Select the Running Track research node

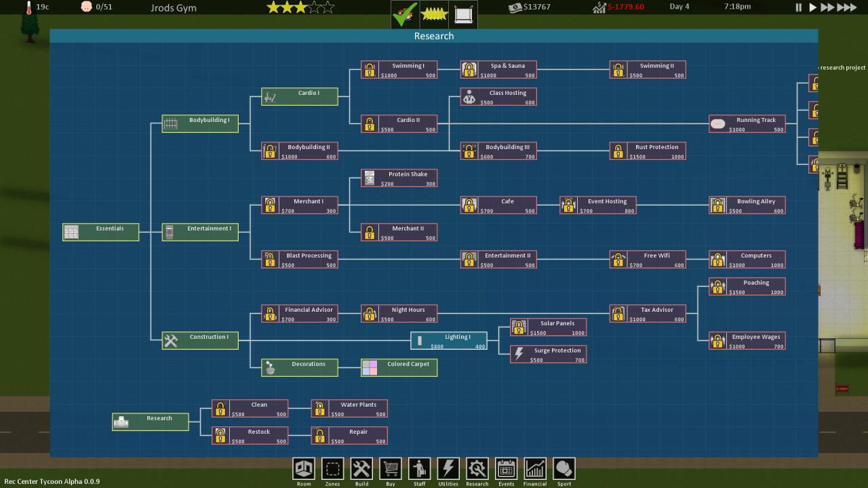[747, 123]
